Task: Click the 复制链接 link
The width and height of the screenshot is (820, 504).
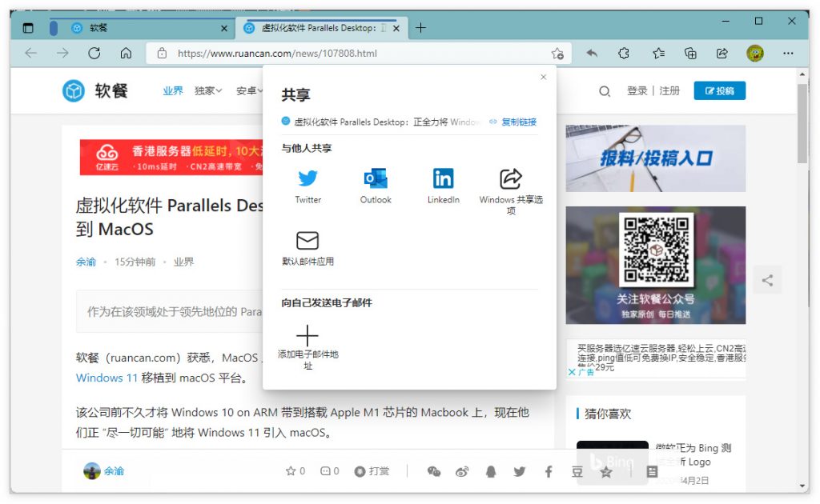Action: coord(519,122)
